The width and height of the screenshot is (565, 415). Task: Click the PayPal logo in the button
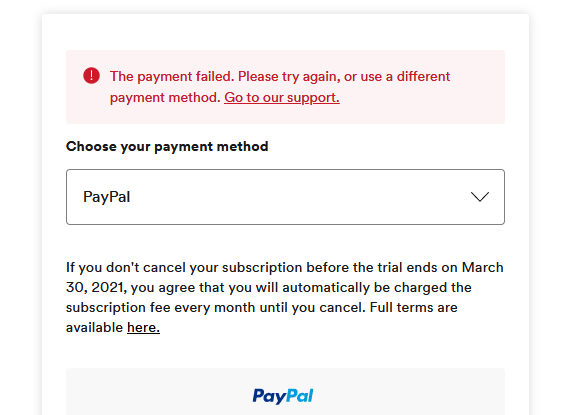coord(283,396)
